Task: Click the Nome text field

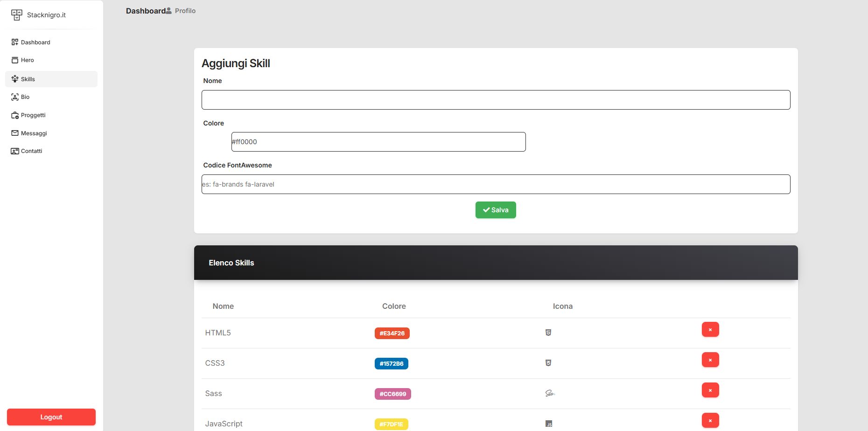Action: tap(496, 100)
